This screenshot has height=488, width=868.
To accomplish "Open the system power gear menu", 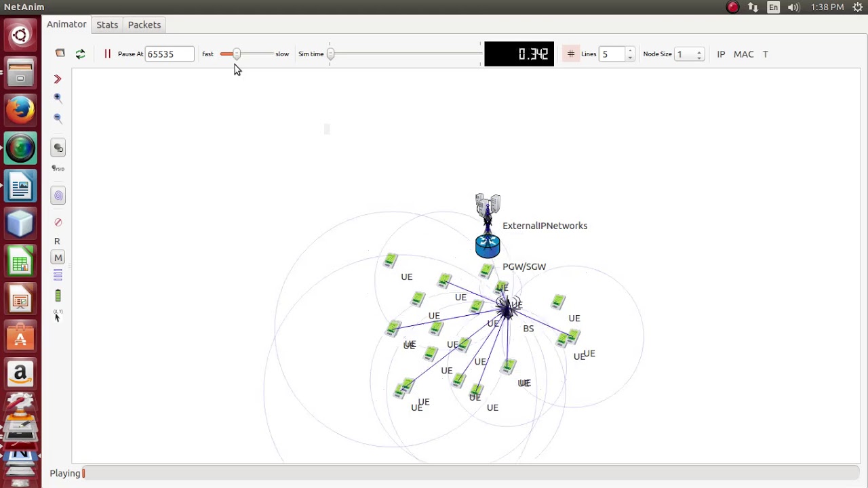I will [858, 7].
